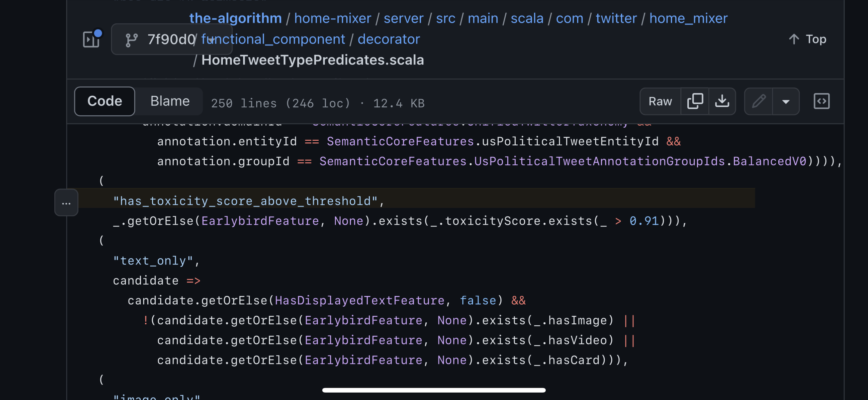
Task: Expand the file tree side panel icon
Action: [92, 39]
